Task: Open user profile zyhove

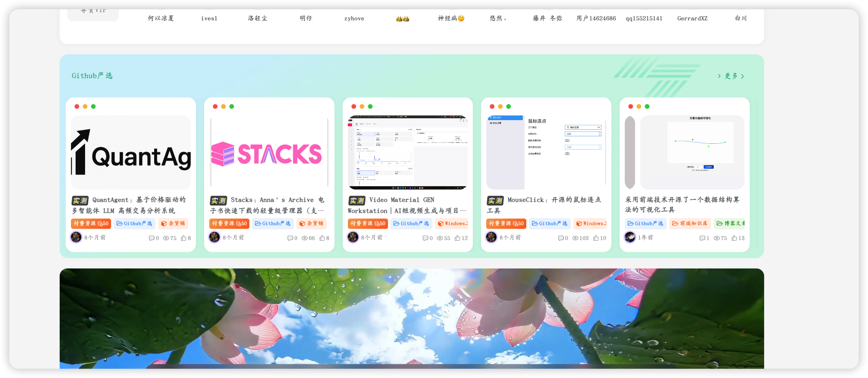Action: click(x=354, y=18)
